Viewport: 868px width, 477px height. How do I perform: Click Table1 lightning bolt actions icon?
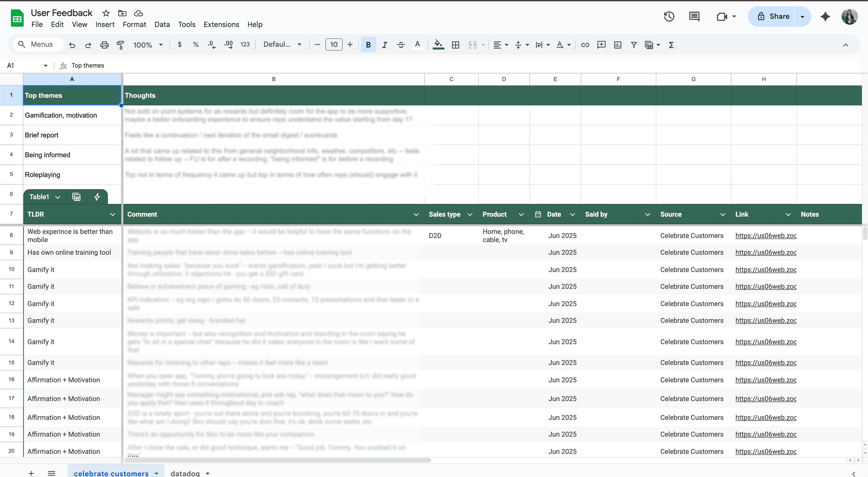(x=97, y=197)
